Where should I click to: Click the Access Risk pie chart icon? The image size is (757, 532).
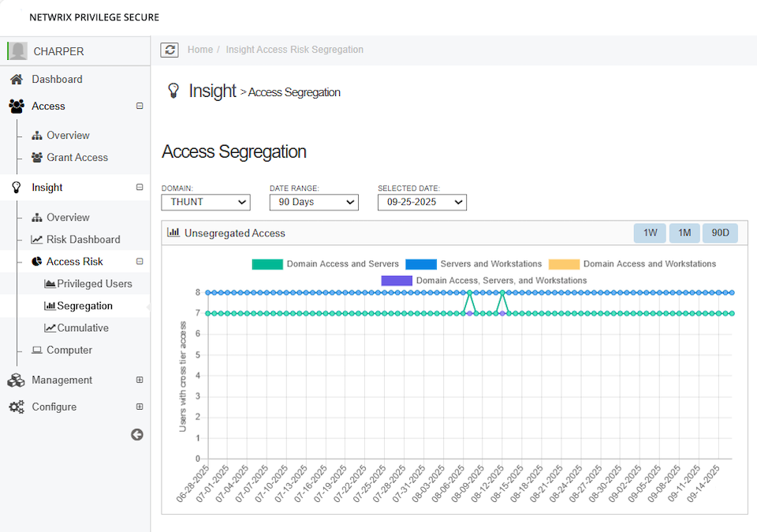coord(37,261)
